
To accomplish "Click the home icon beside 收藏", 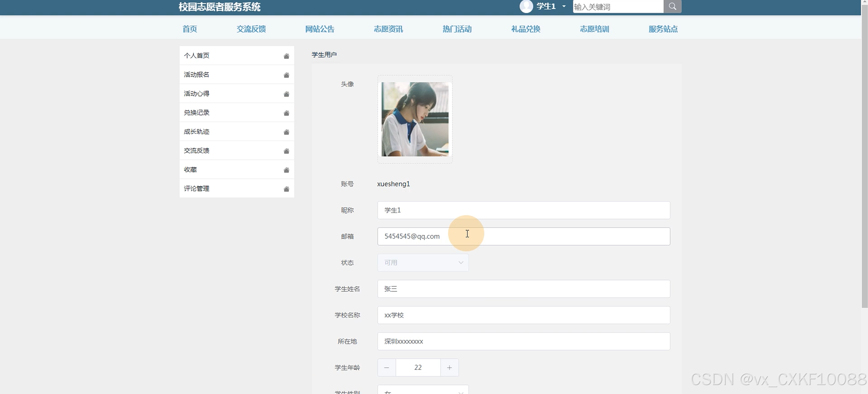I will click(286, 170).
